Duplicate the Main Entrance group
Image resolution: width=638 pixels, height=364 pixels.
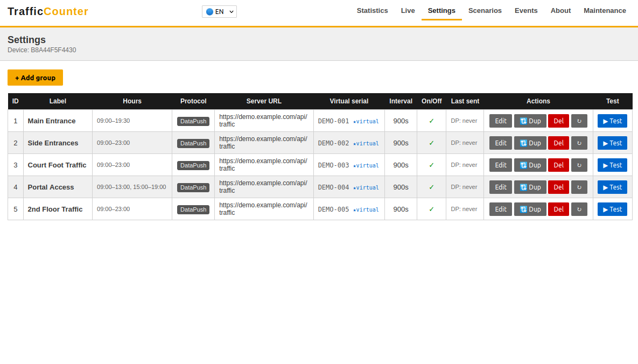point(530,121)
